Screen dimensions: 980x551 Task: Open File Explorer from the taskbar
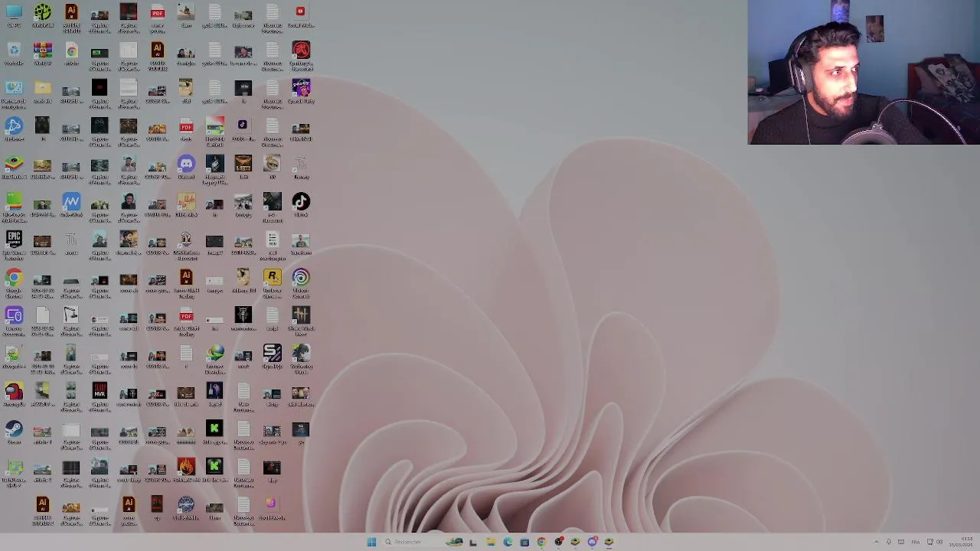(491, 542)
